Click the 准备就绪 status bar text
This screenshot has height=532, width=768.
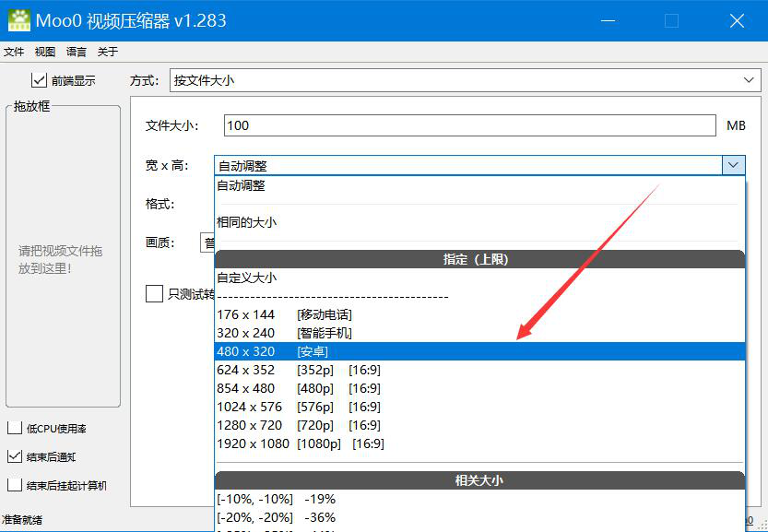pos(22,520)
